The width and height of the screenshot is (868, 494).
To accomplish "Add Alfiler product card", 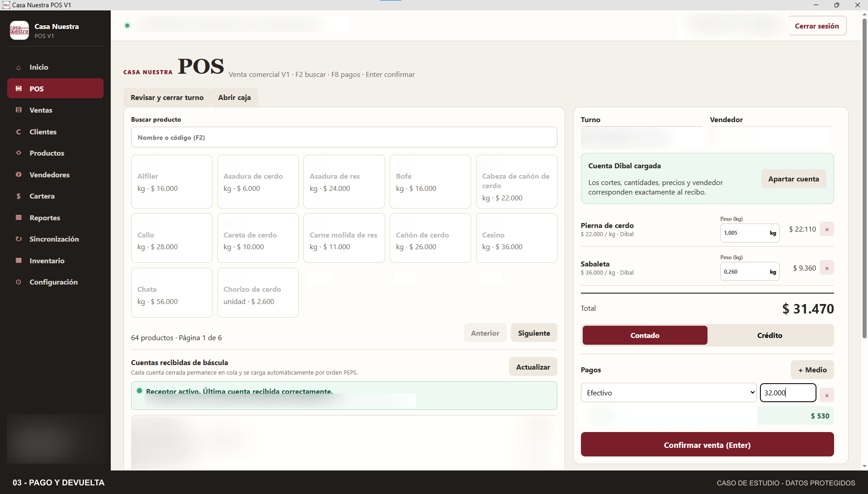I will [171, 181].
